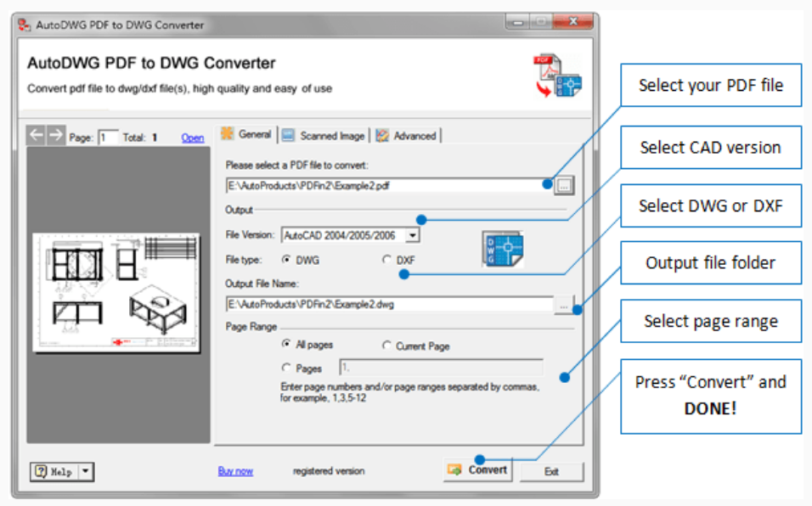This screenshot has width=812, height=506.
Task: Close the converter window
Action: (573, 22)
